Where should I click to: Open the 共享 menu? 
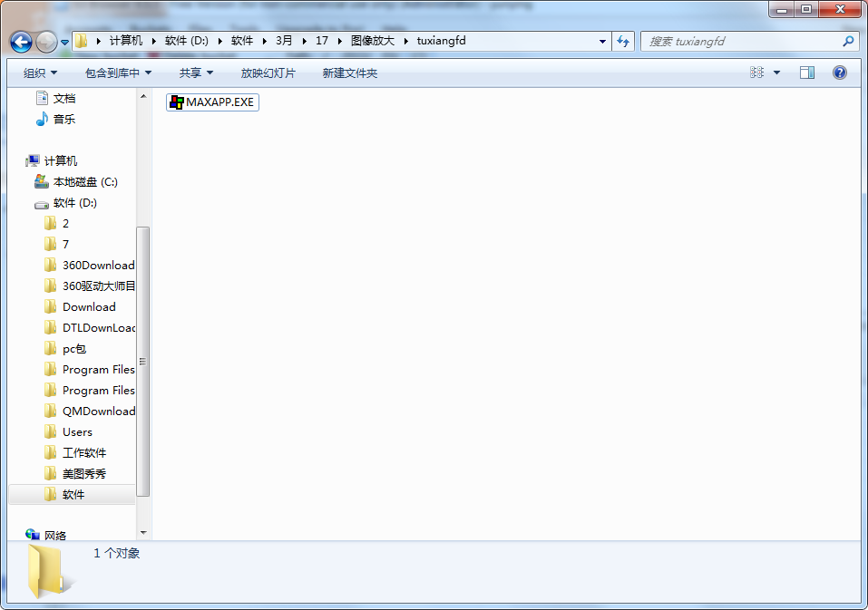pos(196,73)
